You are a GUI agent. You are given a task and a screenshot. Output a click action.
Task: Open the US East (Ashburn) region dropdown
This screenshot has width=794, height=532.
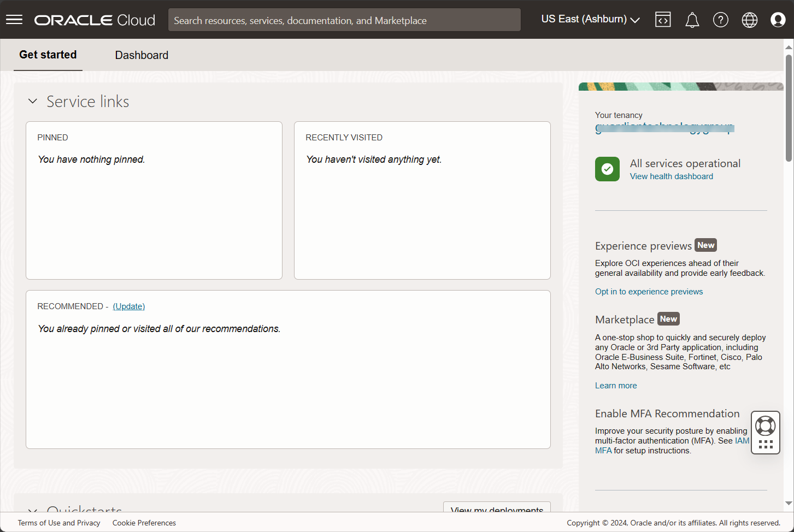click(590, 19)
